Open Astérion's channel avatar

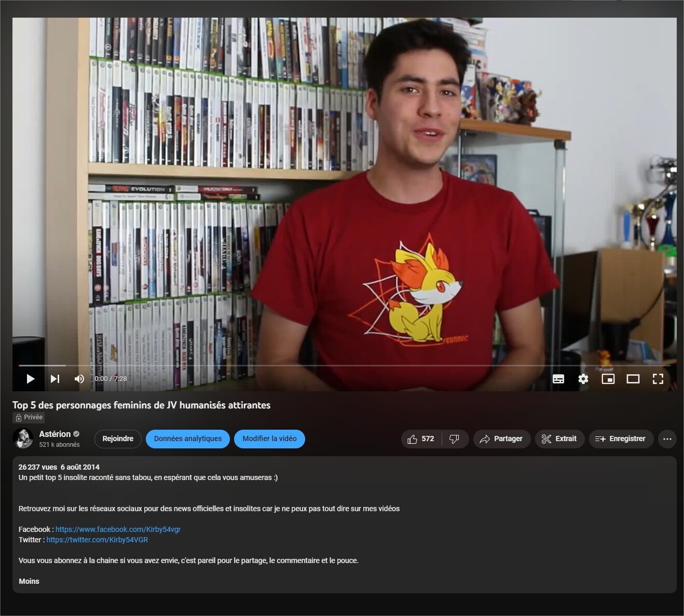click(23, 439)
